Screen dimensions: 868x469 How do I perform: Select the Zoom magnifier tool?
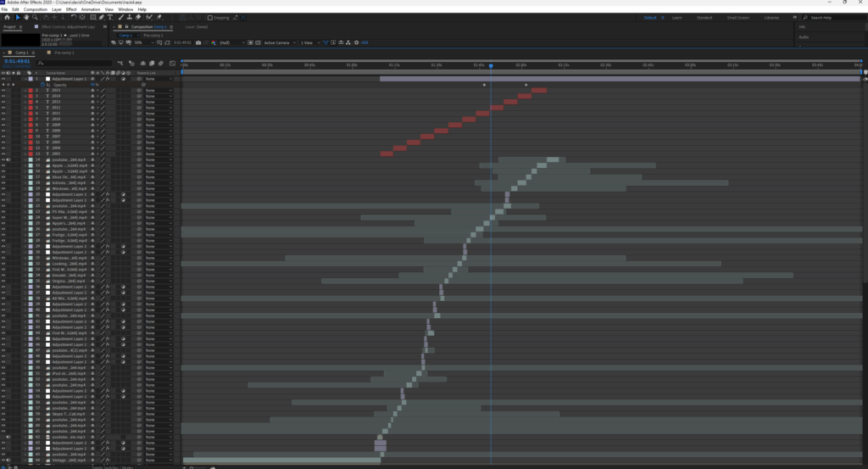(35, 18)
